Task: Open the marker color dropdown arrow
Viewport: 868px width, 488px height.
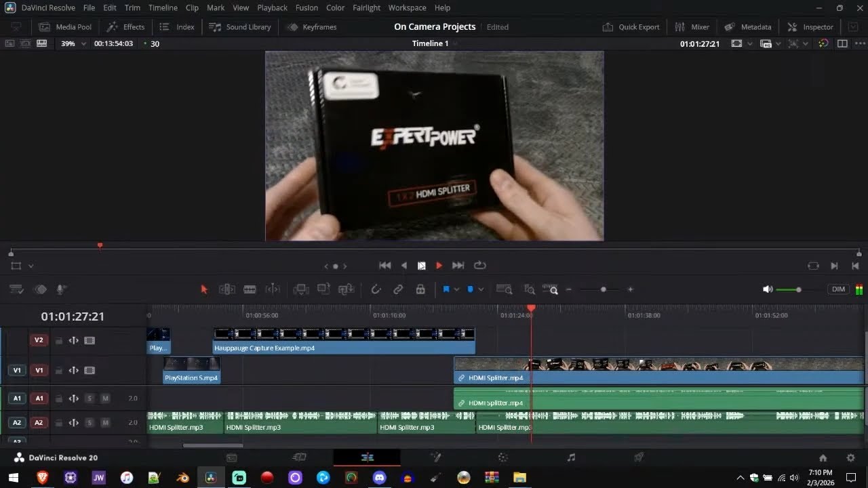Action: click(481, 289)
